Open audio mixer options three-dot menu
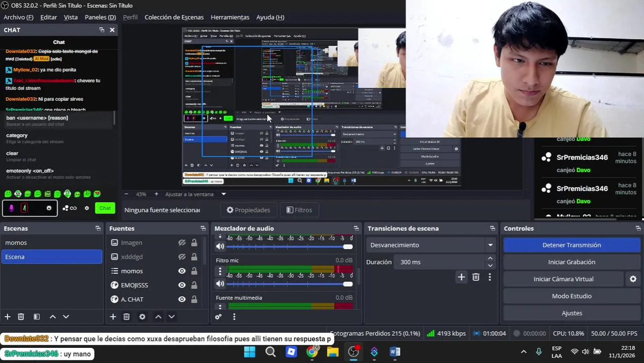The height and width of the screenshot is (363, 644). [234, 317]
